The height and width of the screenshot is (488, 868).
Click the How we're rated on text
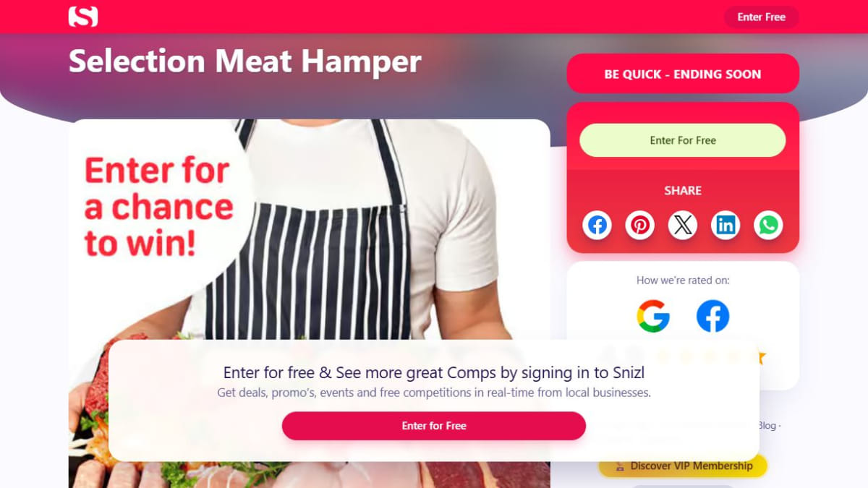point(683,281)
